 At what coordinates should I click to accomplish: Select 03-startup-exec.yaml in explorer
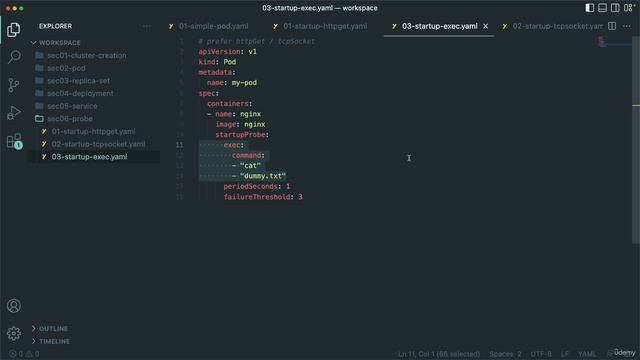coord(89,157)
